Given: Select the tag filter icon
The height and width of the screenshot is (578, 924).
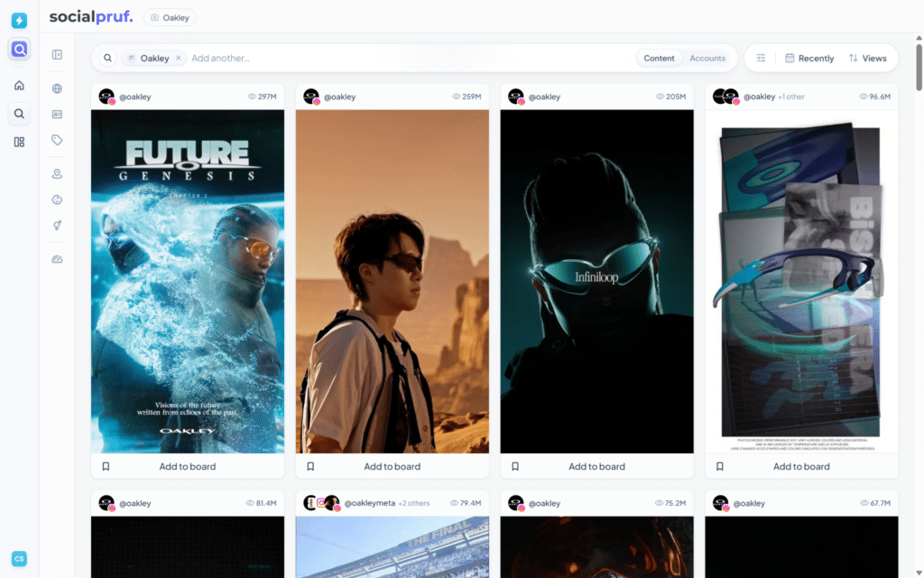Looking at the screenshot, I should click(x=57, y=140).
